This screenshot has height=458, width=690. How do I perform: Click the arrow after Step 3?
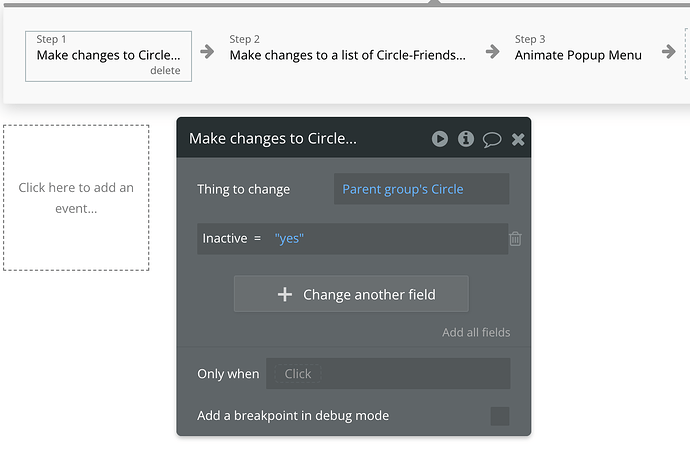tap(667, 52)
